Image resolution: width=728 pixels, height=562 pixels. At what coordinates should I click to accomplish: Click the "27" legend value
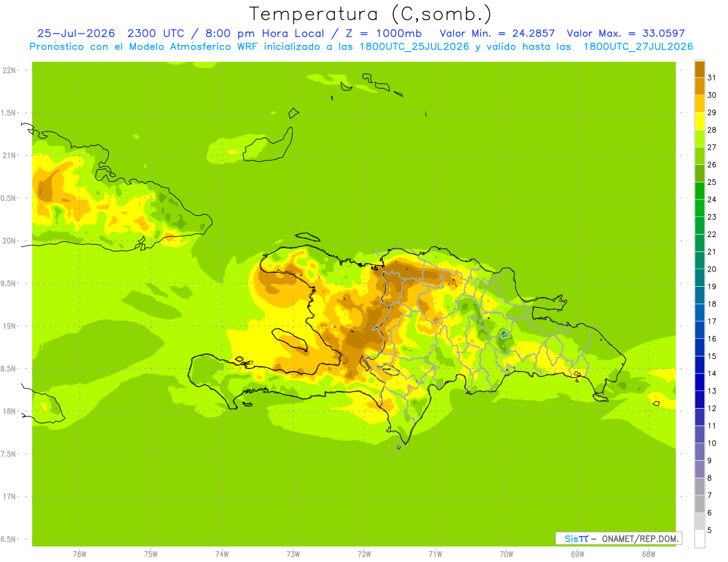click(712, 147)
